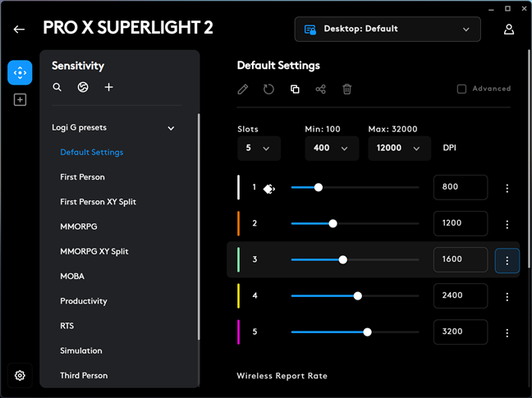
Task: Edit Default Settings with pencil icon
Action: 242,89
